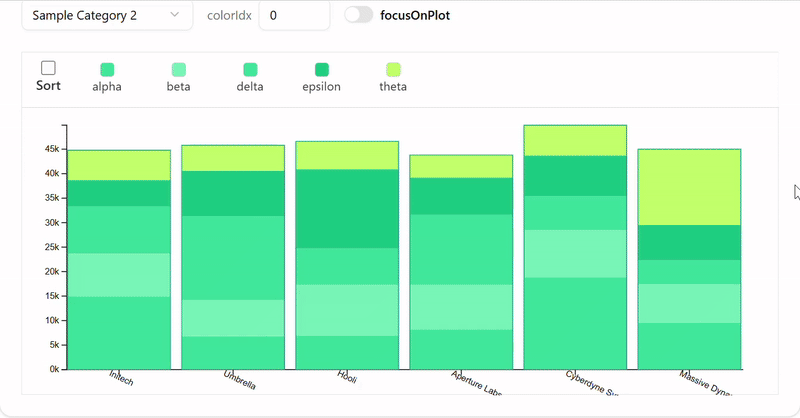The width and height of the screenshot is (800, 418).
Task: Click the epsilon legend color swatch
Action: pos(321,69)
